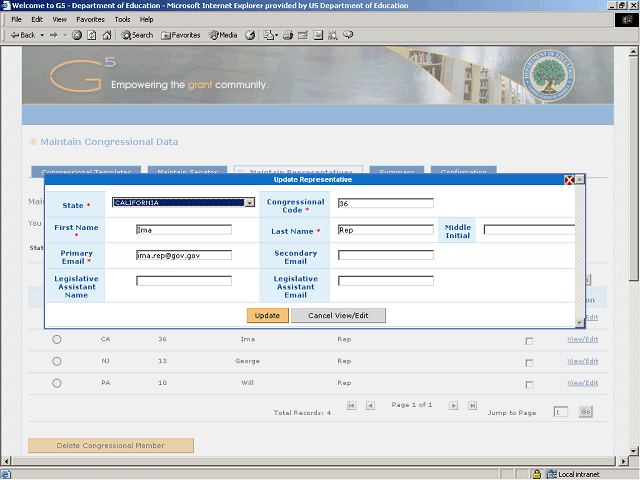
Task: Close the Update Representative dialog
Action: (569, 180)
